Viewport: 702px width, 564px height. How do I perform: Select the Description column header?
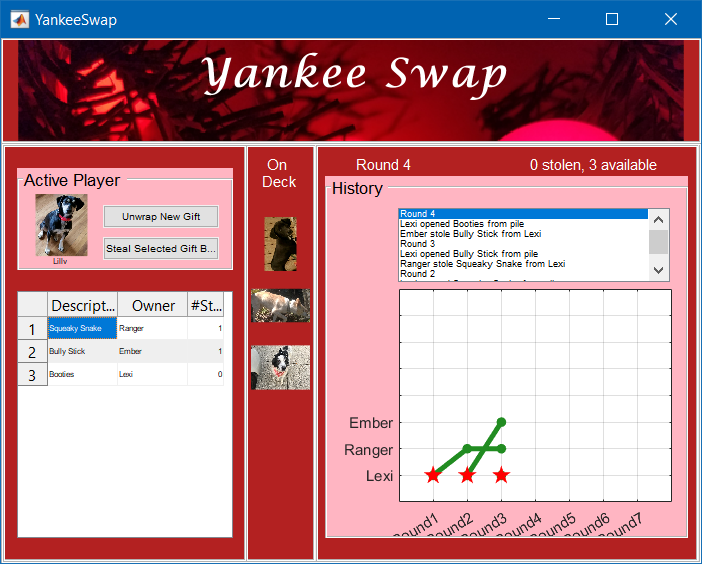[82, 305]
